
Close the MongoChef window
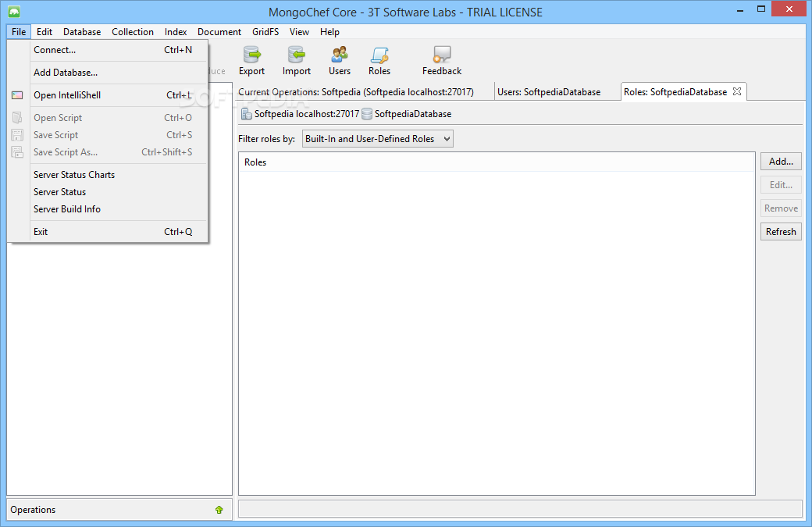pyautogui.click(x=789, y=9)
